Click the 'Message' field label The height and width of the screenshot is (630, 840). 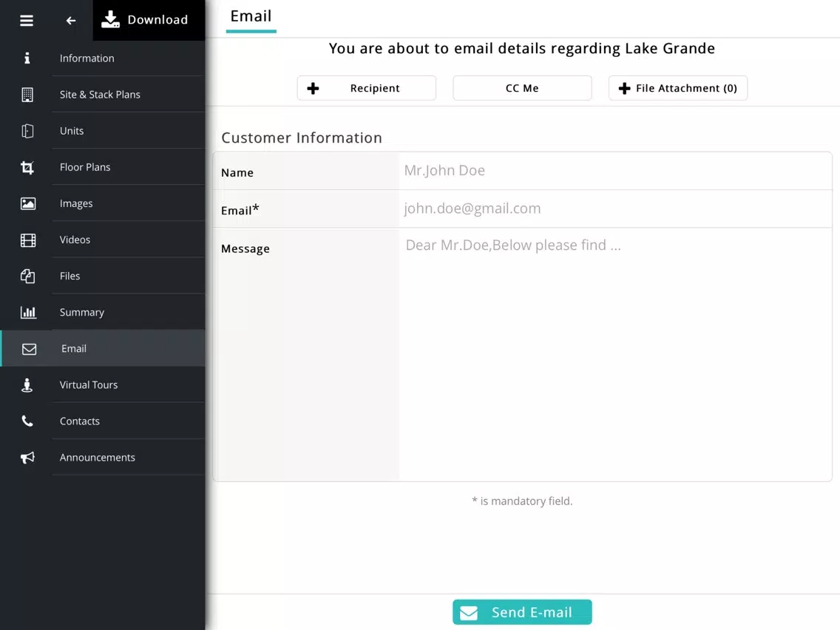coord(245,248)
